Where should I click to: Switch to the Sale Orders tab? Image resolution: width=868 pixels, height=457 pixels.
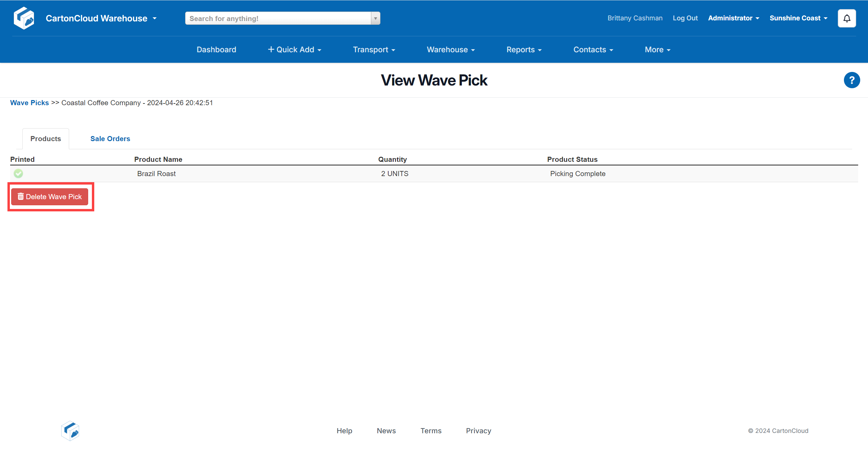coord(110,139)
